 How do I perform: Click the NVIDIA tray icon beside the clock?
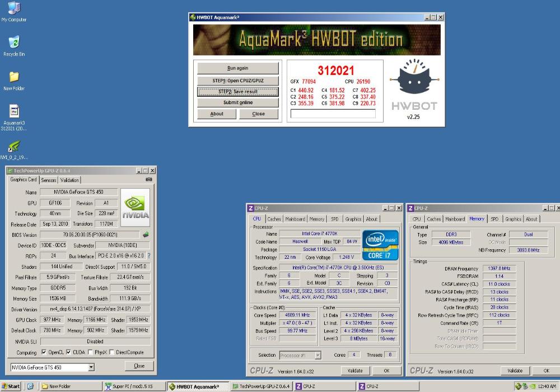point(533,386)
